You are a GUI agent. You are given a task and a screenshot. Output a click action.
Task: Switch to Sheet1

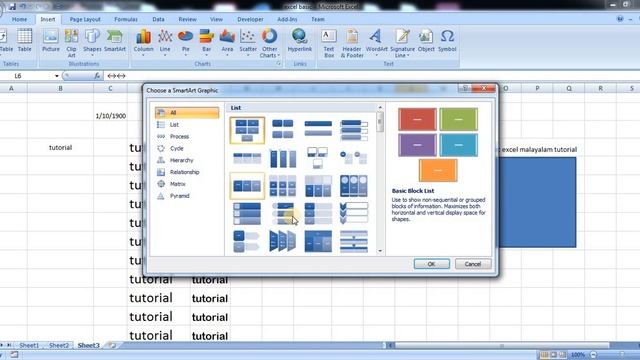(x=29, y=345)
